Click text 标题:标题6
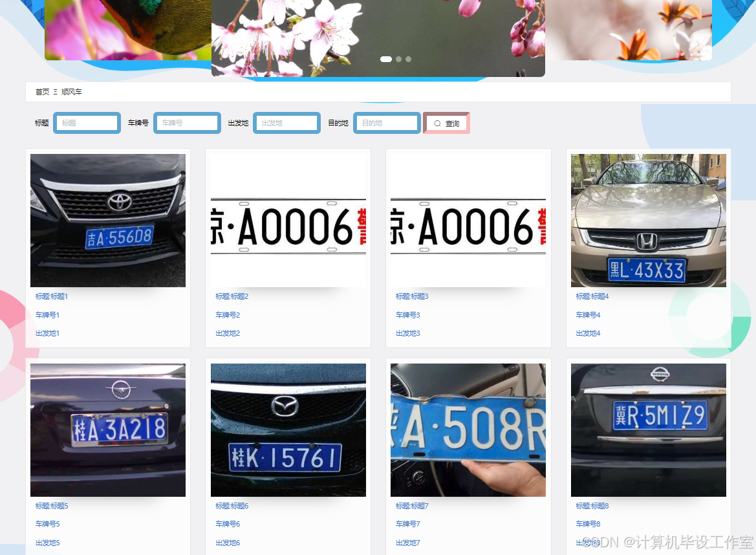 coord(232,506)
